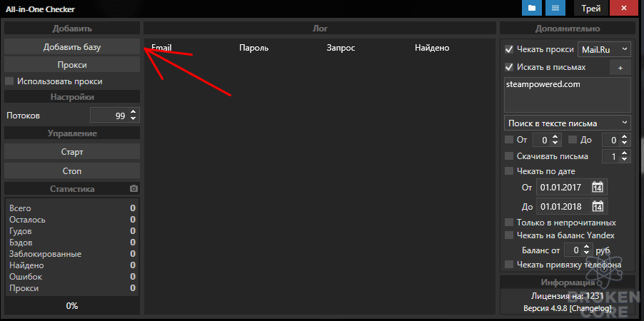
Task: Enable Чекать на баланс Yandex checkbox
Action: click(x=509, y=235)
